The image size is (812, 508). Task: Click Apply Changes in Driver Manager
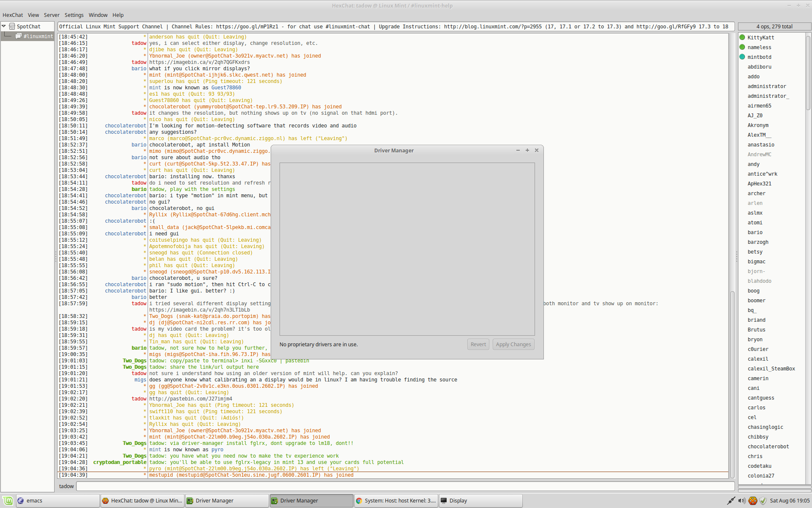pos(513,344)
